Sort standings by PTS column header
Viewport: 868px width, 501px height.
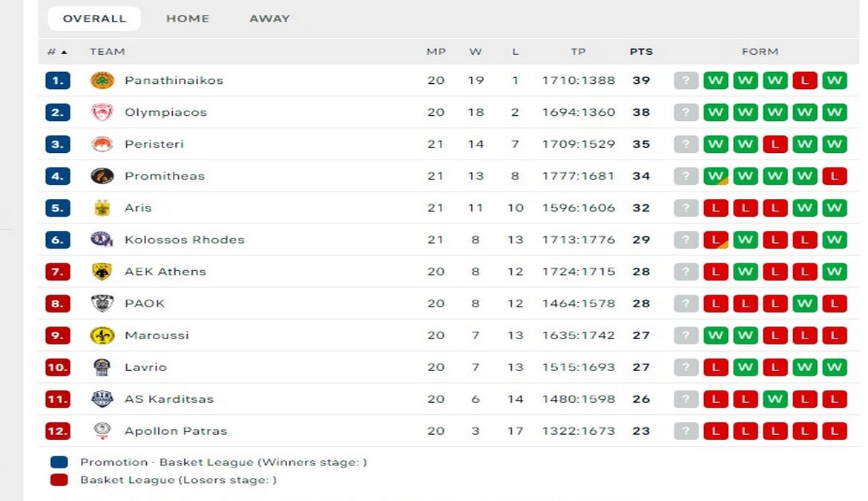641,52
